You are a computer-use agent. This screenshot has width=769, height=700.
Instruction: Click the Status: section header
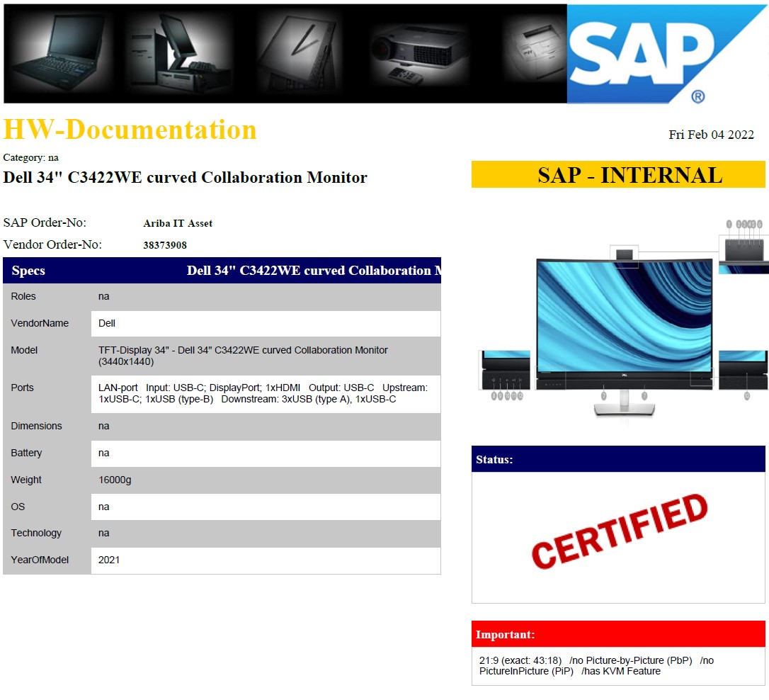point(618,459)
